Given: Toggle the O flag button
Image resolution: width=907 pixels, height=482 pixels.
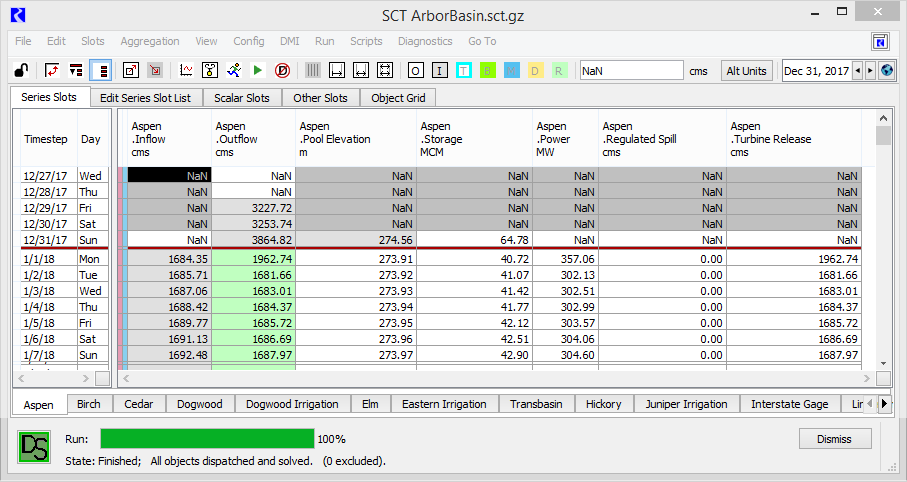Looking at the screenshot, I should (x=416, y=71).
